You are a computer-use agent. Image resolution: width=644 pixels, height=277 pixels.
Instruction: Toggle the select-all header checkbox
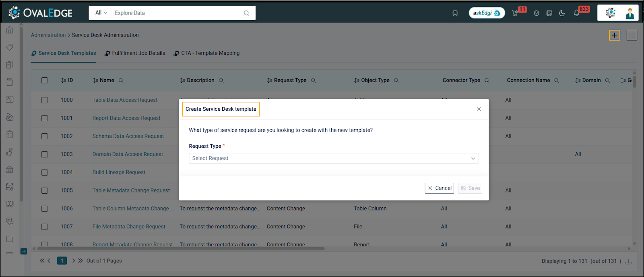tap(45, 81)
